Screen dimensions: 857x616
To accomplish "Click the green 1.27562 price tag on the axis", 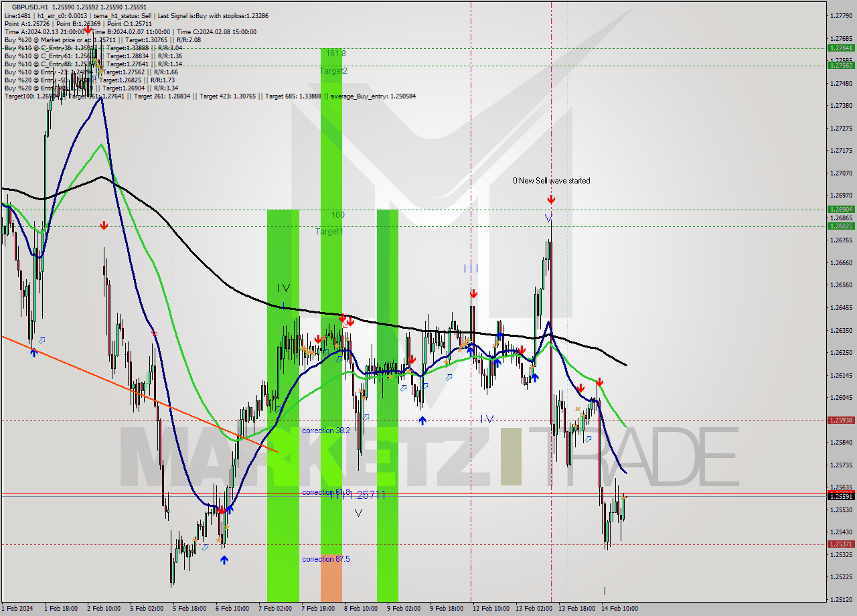I will (x=841, y=65).
